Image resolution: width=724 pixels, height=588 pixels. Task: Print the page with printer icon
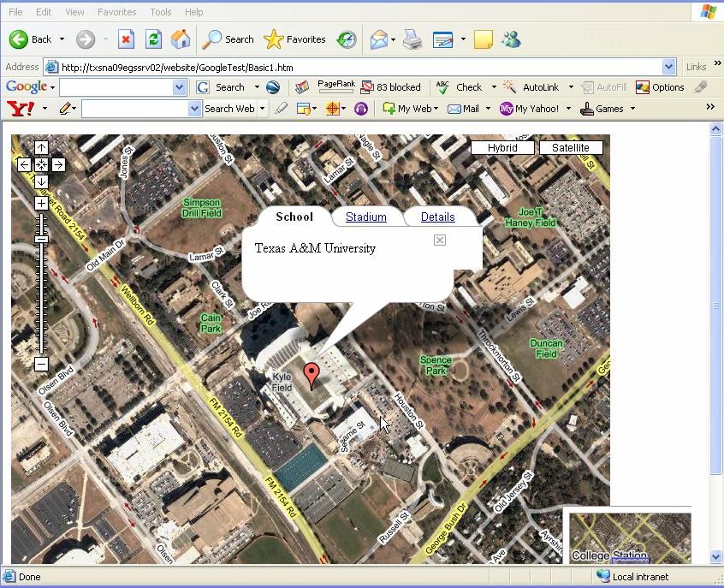(x=412, y=39)
